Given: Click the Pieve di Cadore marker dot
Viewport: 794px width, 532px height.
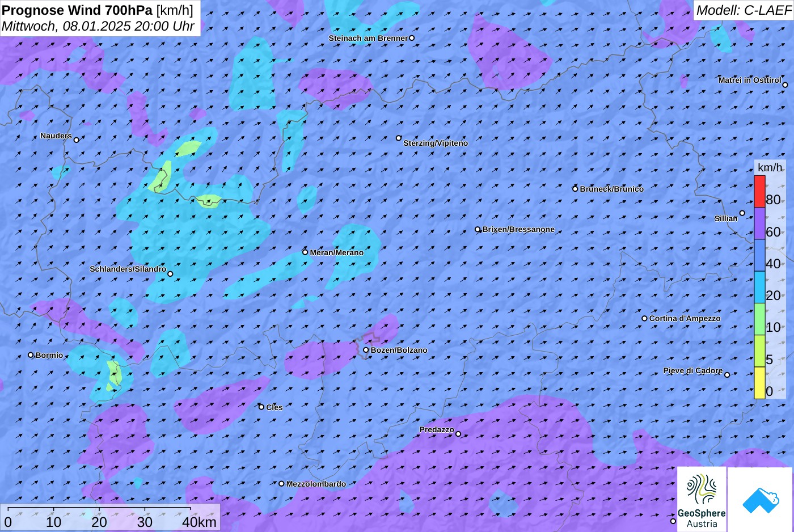Looking at the screenshot, I should (x=727, y=374).
